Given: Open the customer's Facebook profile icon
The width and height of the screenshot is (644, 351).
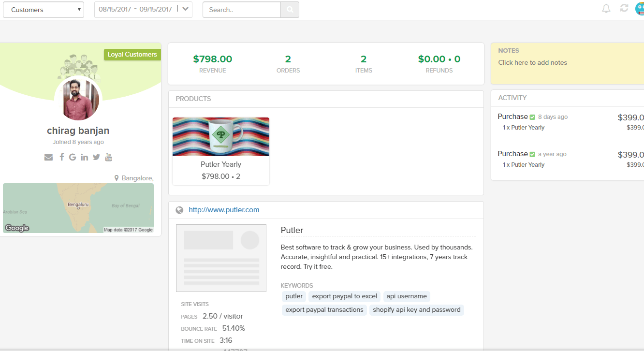Looking at the screenshot, I should (x=62, y=157).
